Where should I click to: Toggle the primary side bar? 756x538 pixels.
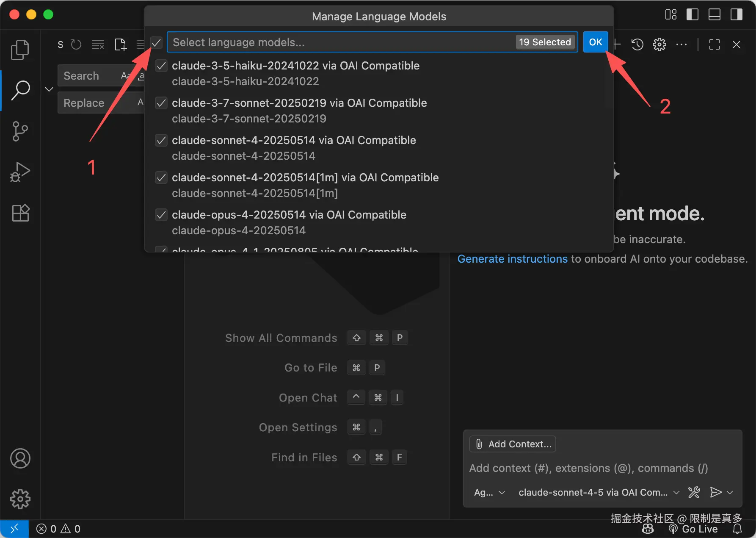tap(693, 15)
